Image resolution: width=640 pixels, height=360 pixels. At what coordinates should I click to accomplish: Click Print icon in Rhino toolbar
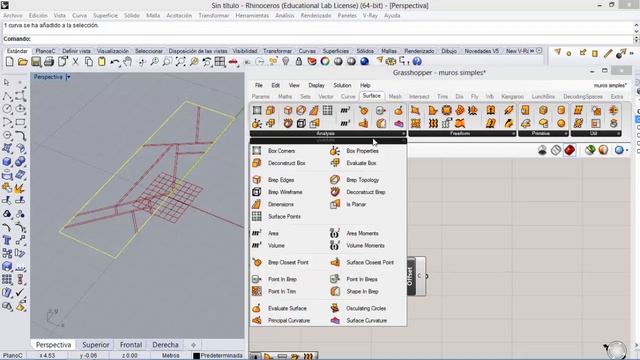click(49, 61)
